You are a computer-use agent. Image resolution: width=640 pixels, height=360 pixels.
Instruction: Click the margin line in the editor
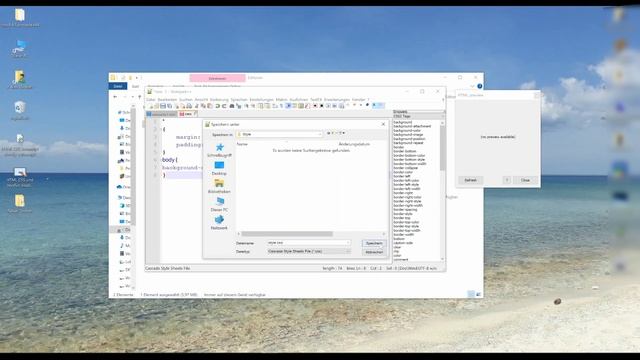point(188,137)
